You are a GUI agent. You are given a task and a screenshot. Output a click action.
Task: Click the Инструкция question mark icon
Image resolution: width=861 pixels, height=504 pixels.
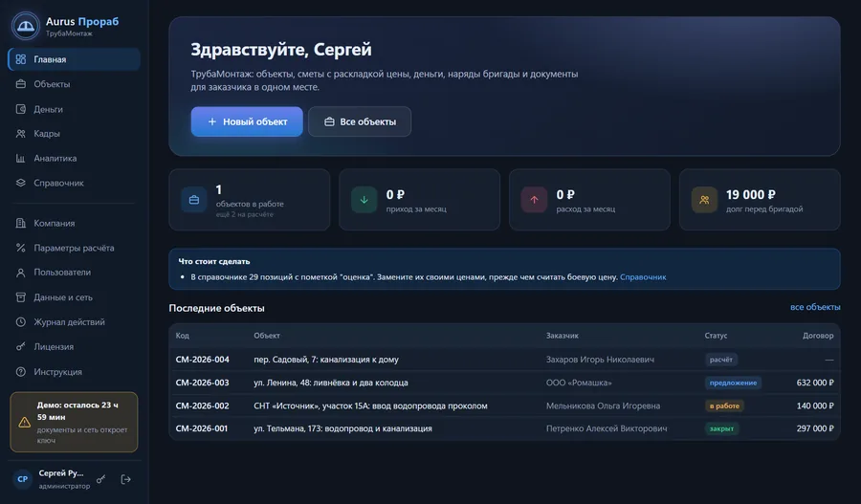(x=21, y=372)
